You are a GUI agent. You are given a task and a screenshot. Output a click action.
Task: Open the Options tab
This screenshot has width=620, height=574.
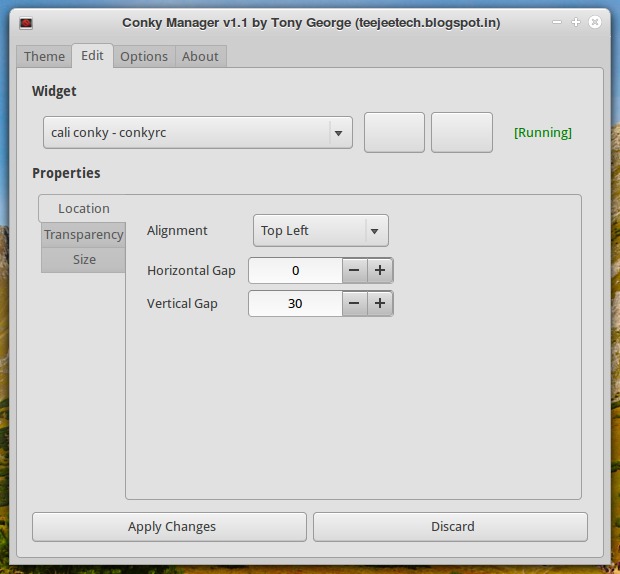click(144, 56)
